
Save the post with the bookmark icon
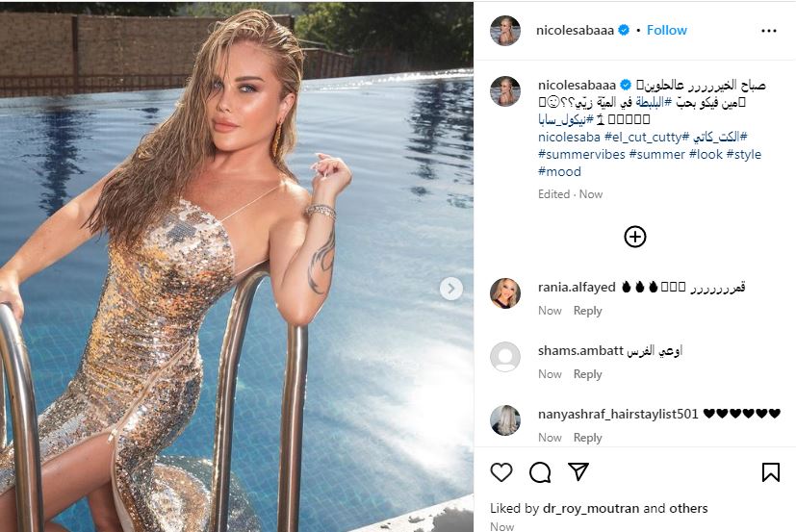point(770,472)
